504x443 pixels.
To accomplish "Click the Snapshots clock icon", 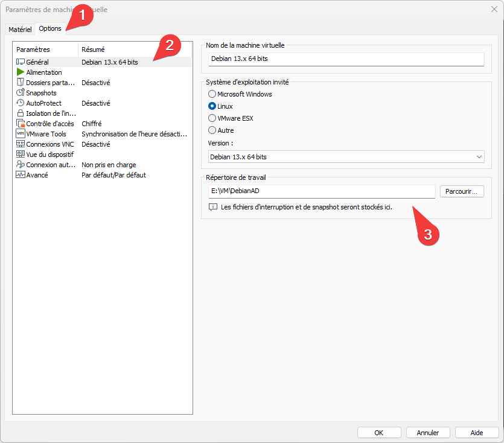I will 21,92.
